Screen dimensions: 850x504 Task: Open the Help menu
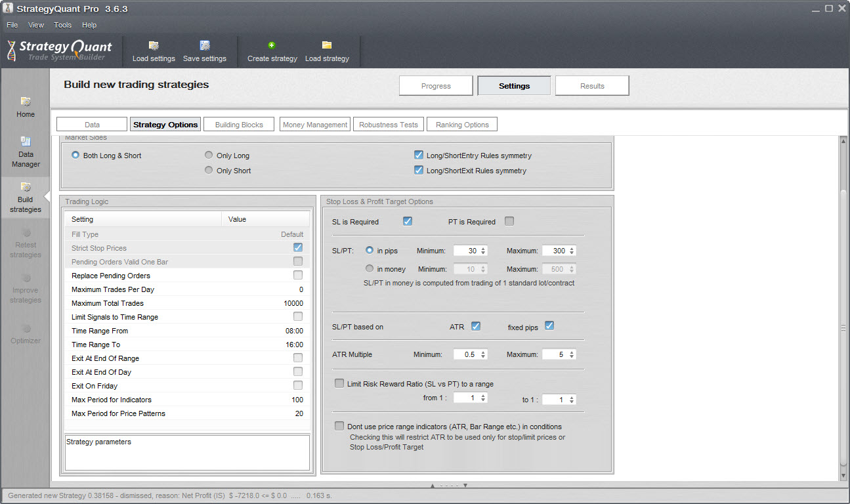[89, 25]
